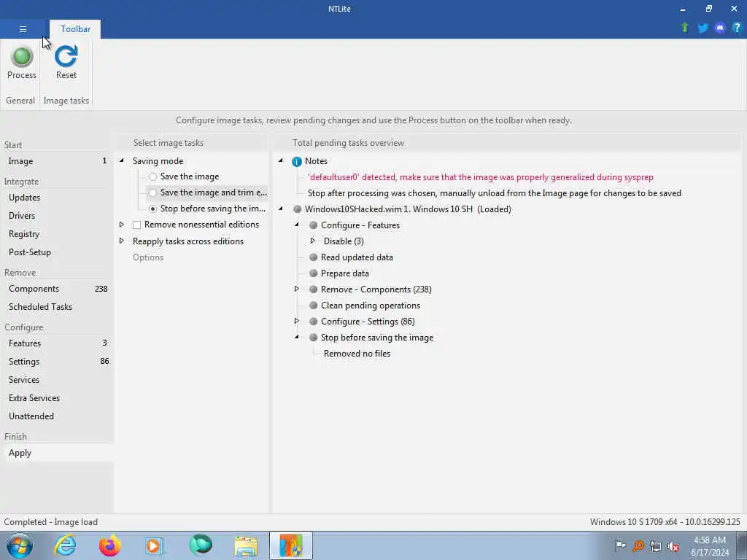747x560 pixels.
Task: Expand Reapply tasks across editions
Action: [x=122, y=241]
